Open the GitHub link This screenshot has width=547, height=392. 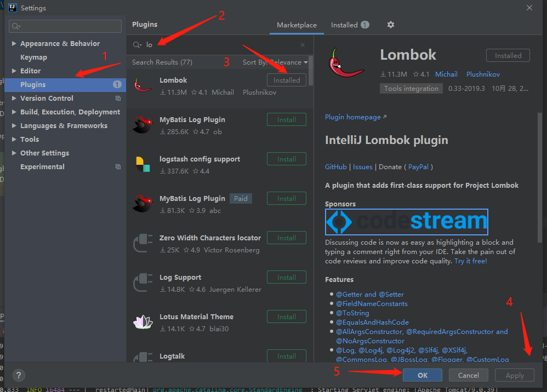click(335, 167)
